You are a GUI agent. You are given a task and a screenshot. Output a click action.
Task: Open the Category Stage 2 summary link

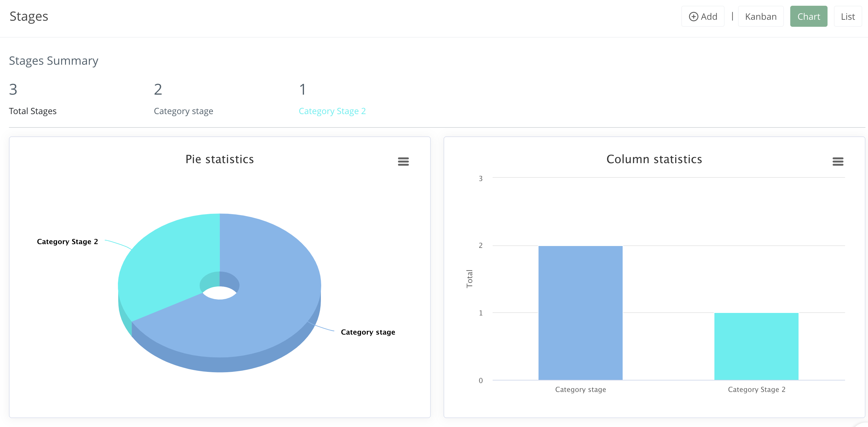coord(332,111)
